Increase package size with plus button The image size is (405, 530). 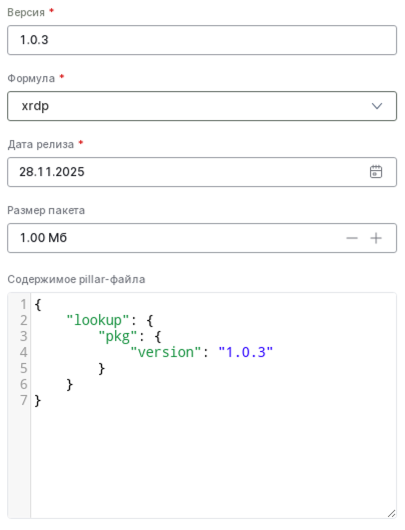376,238
